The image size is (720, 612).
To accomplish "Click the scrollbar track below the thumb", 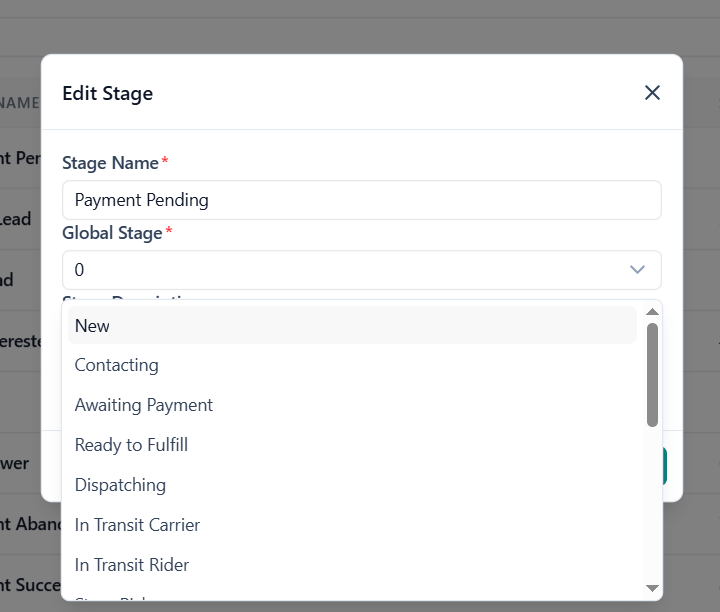I will pos(652,500).
